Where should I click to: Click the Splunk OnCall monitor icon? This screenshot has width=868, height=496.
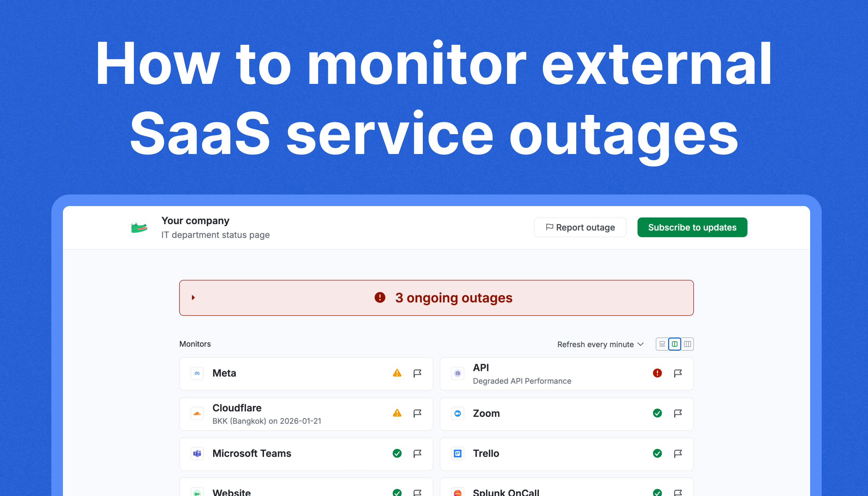[458, 492]
